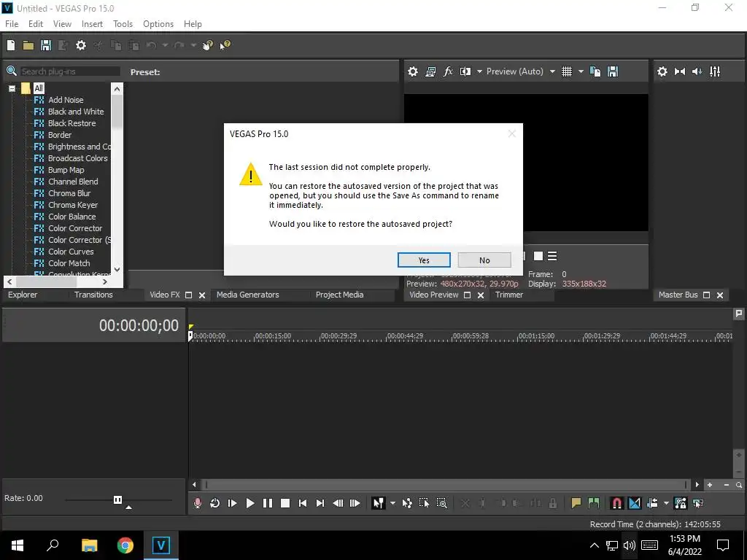Image resolution: width=747 pixels, height=560 pixels.
Task: Select the Normal Edit Tool button
Action: 379,503
